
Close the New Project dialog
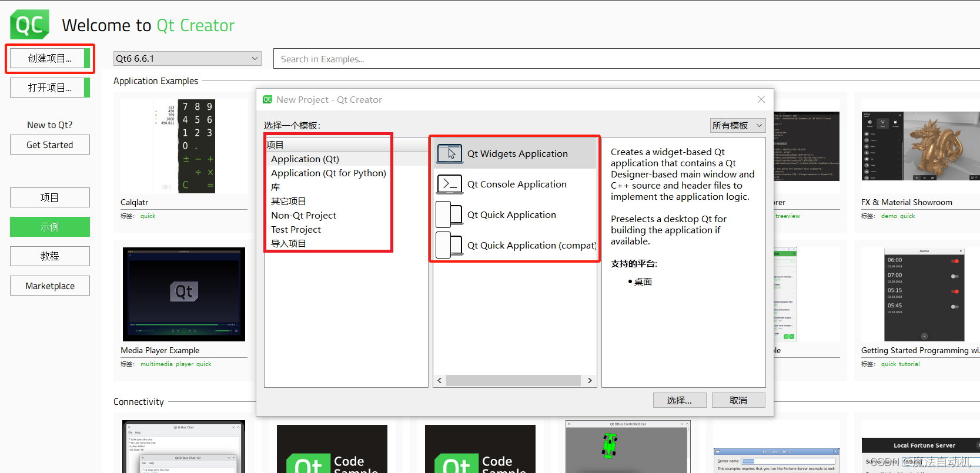tap(761, 99)
